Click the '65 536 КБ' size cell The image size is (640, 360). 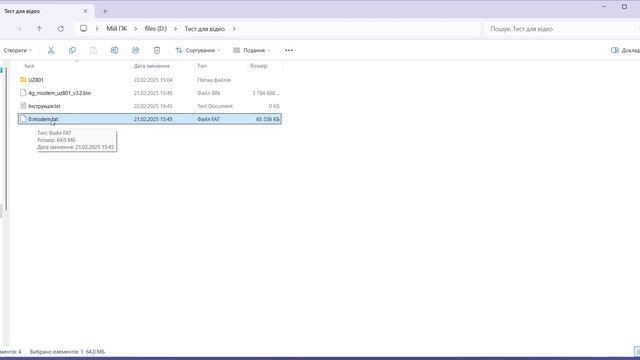268,119
